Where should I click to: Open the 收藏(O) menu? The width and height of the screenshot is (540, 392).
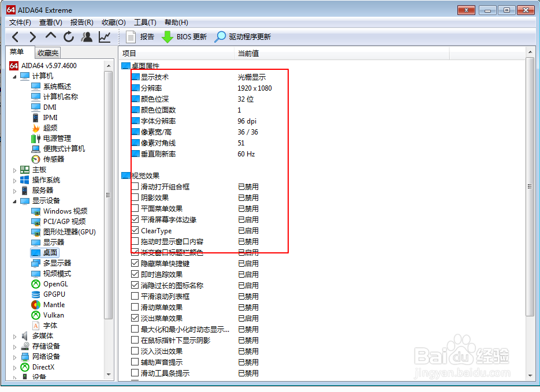click(114, 23)
